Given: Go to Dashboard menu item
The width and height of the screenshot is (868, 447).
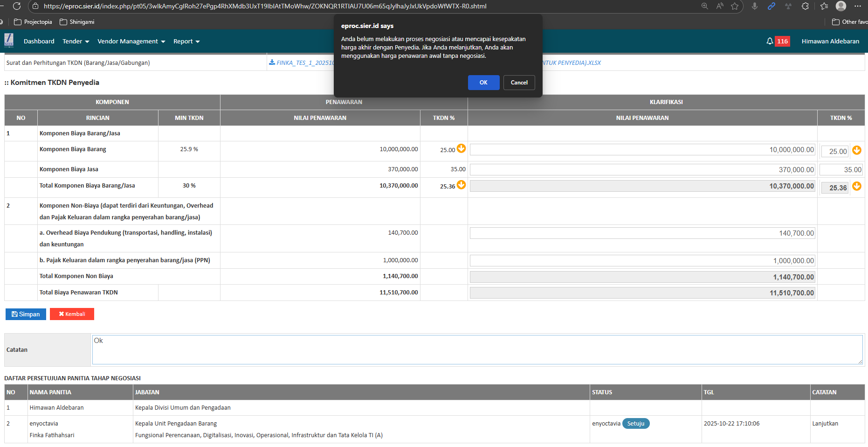Looking at the screenshot, I should pos(39,42).
